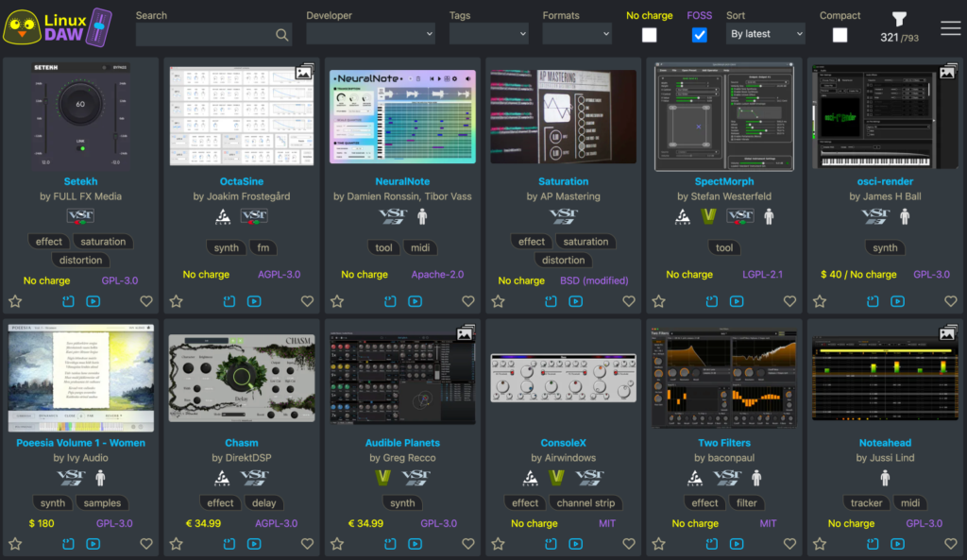Star the Setekh plugin

[15, 301]
